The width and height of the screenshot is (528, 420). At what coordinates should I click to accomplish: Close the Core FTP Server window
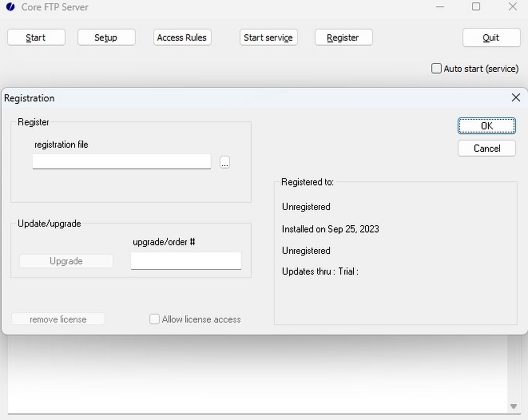pyautogui.click(x=512, y=7)
